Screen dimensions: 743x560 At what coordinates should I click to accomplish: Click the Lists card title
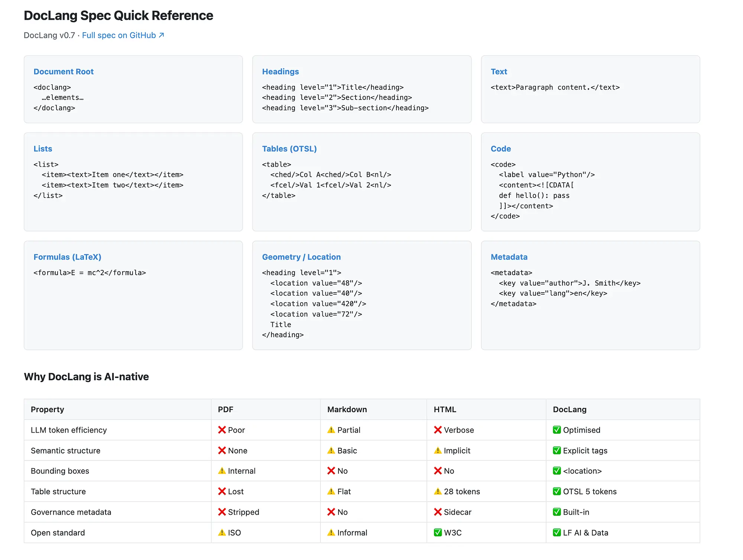[43, 149]
